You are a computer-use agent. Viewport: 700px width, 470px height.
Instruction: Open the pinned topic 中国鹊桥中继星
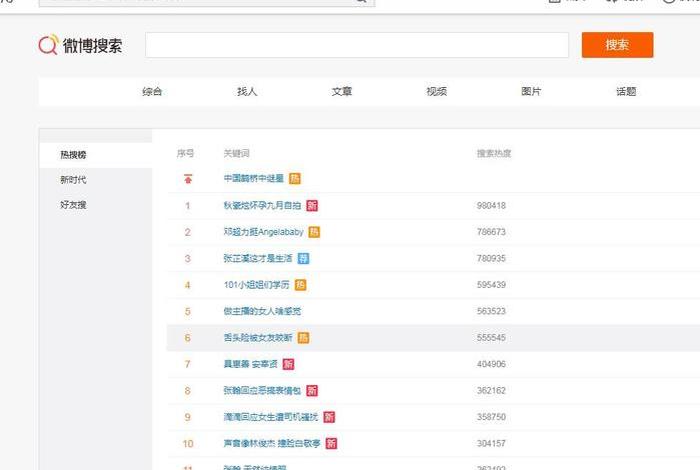click(x=254, y=179)
